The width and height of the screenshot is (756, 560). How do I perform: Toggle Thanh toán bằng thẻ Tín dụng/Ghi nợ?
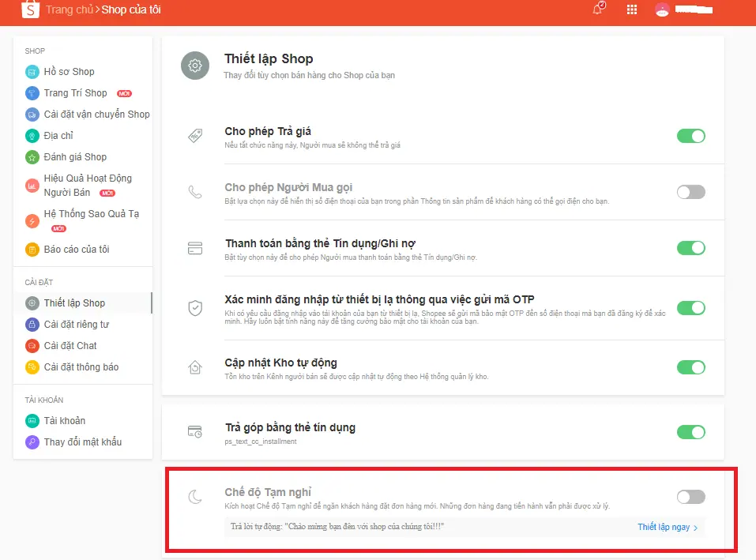(x=691, y=248)
